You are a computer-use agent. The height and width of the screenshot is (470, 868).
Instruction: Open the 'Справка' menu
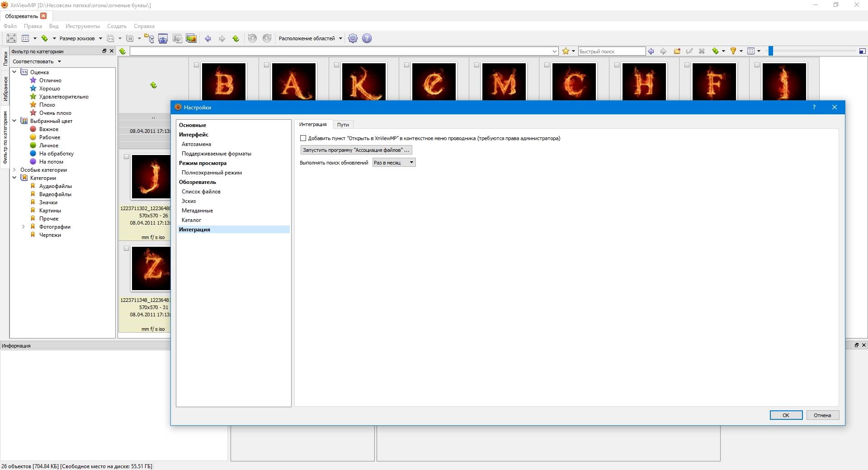coord(144,26)
